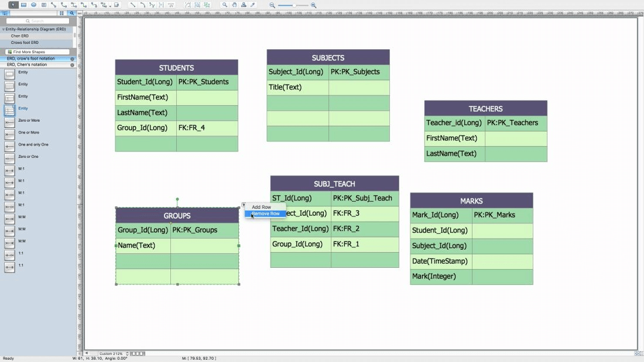Viewport: 644px width, 362px height.
Task: Open the library grid view icon
Action: pos(61,13)
